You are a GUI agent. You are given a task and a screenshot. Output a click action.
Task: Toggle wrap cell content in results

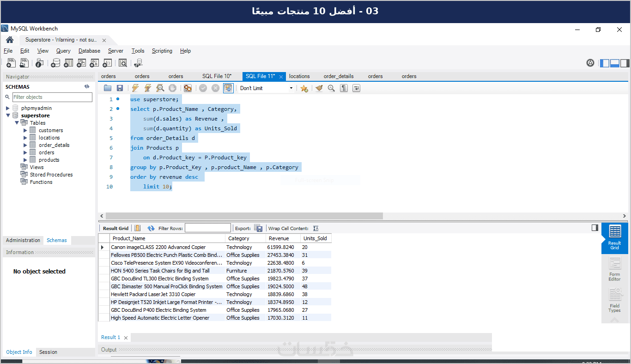(316, 228)
